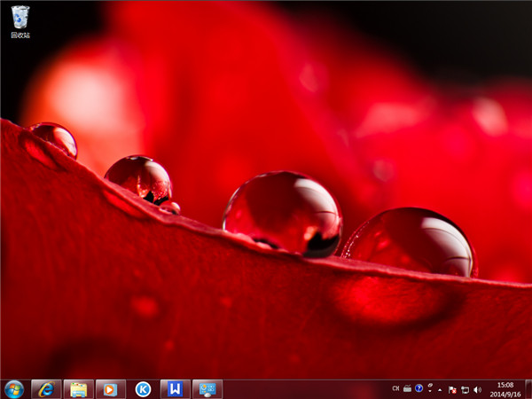Viewport: 532px width, 399px height.
Task: Open Windows Explorer folder icon on taskbar
Action: point(79,389)
